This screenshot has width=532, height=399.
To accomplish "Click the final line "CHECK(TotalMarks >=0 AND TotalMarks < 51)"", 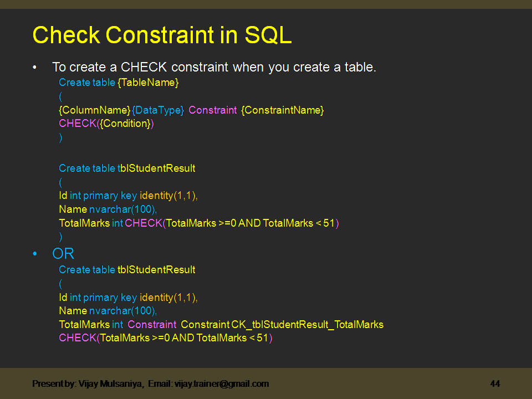I will tap(166, 338).
